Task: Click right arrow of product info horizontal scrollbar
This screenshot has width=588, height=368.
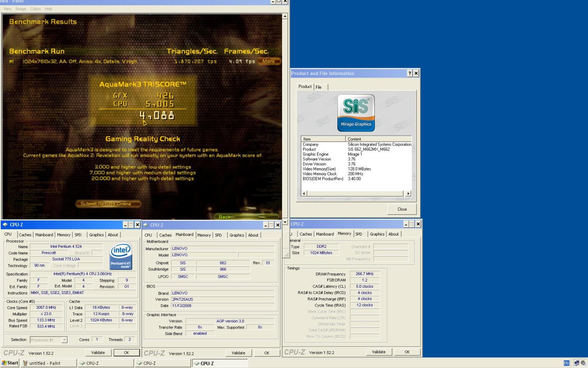Action: click(x=408, y=194)
